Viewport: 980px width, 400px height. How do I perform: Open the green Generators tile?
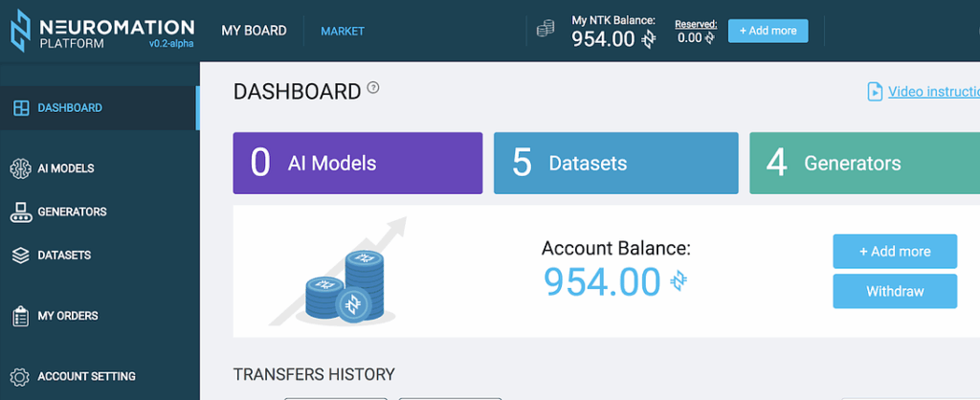[863, 163]
